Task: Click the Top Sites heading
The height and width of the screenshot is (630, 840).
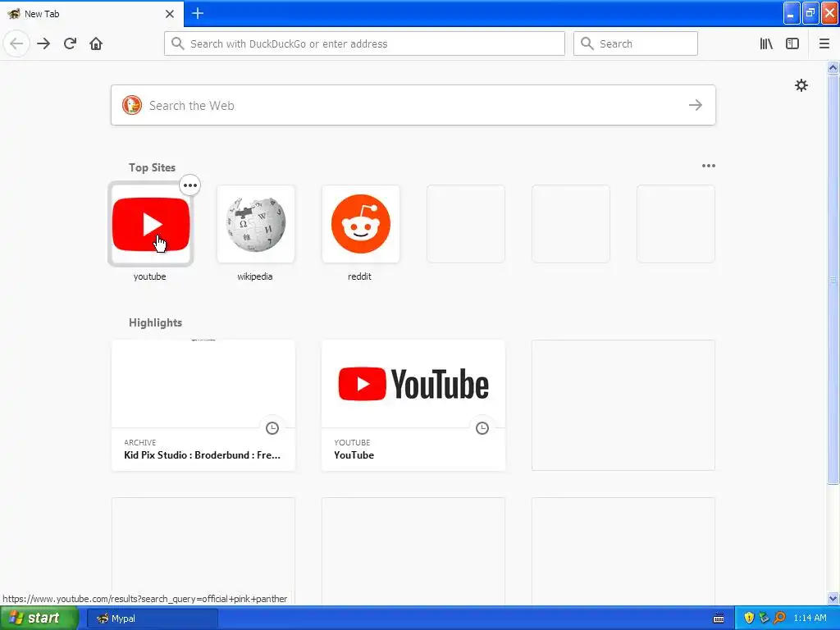Action: 152,167
